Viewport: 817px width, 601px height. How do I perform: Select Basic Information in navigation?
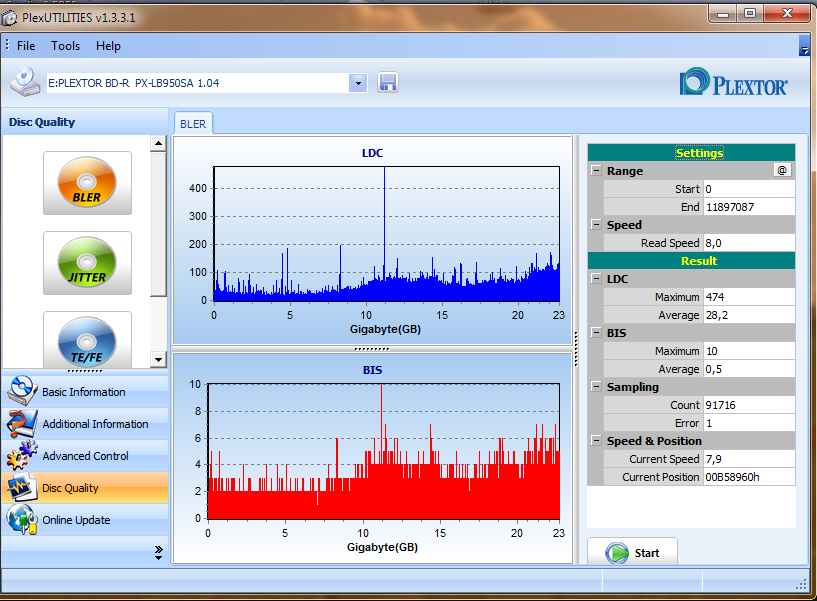point(85,391)
